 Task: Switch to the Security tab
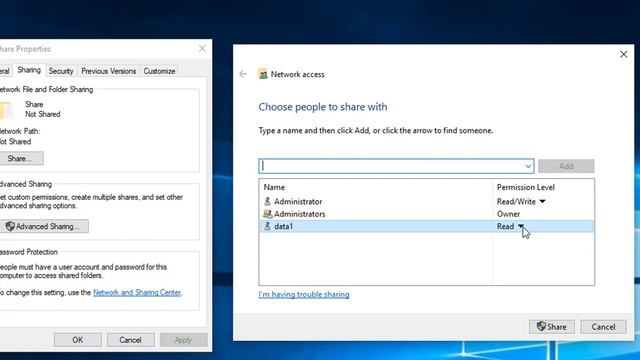[61, 71]
